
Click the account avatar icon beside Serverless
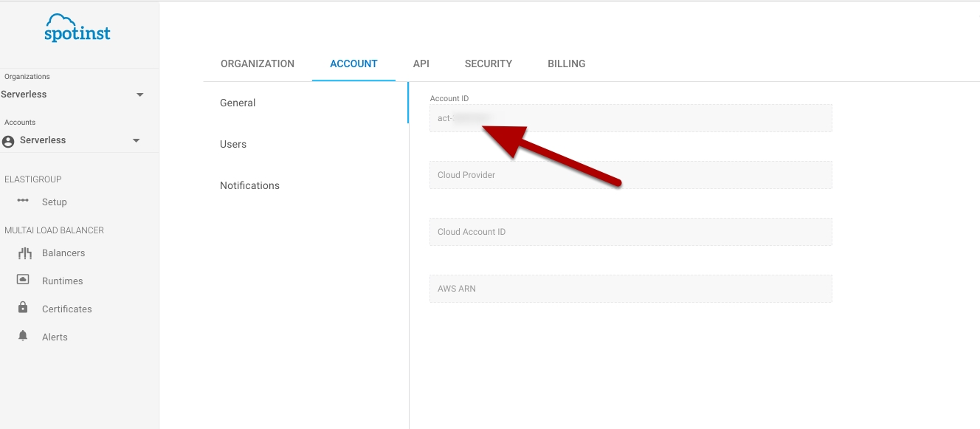click(x=9, y=141)
